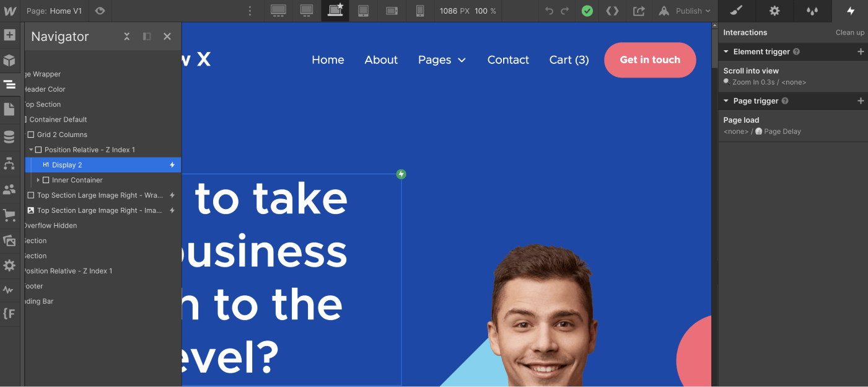Open the Variables panel
Screen dimensions: 868x387
coord(10,313)
